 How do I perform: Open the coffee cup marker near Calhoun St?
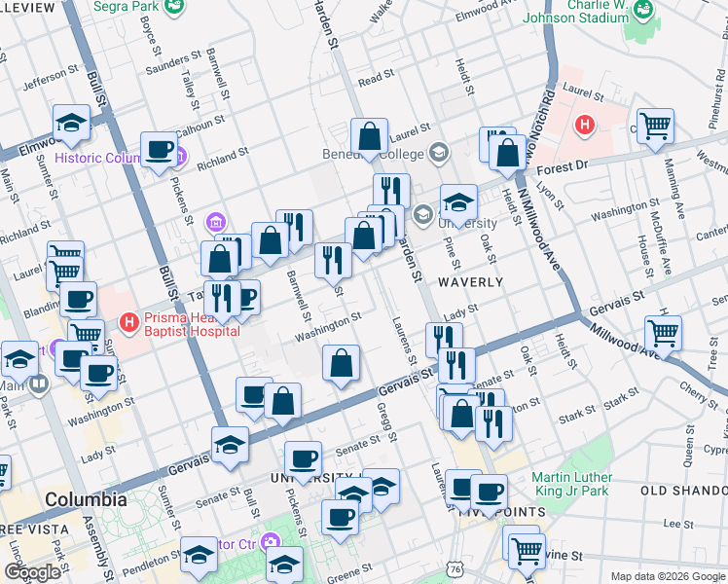[159, 150]
